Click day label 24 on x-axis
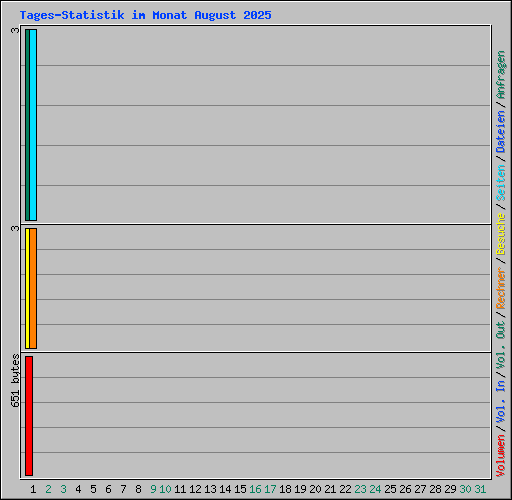The width and height of the screenshot is (512, 500). (x=375, y=489)
